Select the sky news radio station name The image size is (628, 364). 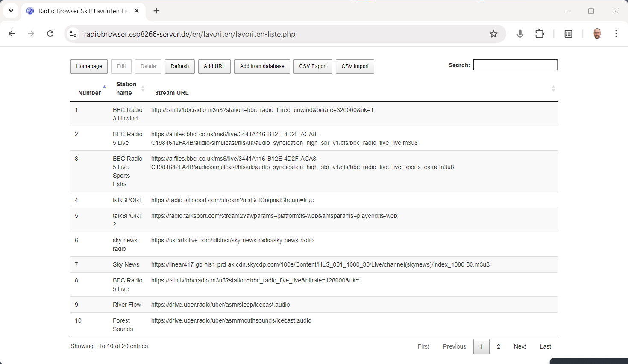click(125, 244)
